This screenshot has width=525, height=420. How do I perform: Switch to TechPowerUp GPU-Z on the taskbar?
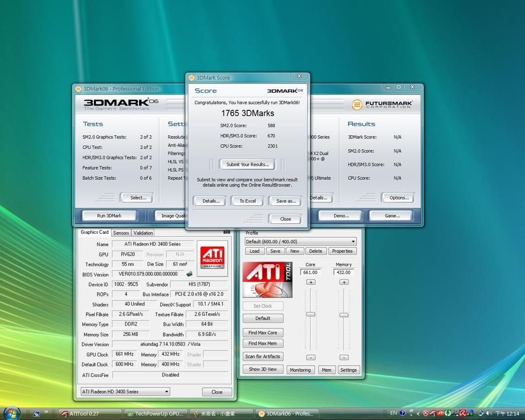(155, 414)
